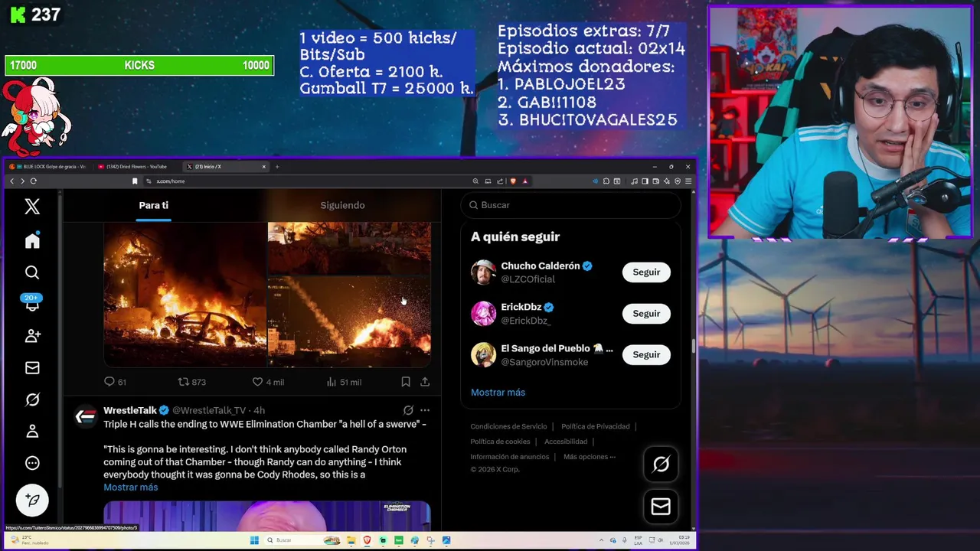This screenshot has width=980, height=551.
Task: Repost the fire post with 873 reposts
Action: click(x=191, y=382)
